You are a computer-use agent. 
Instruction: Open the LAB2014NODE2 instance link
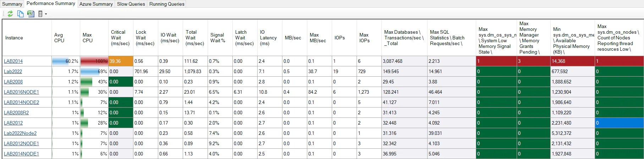tap(21, 102)
